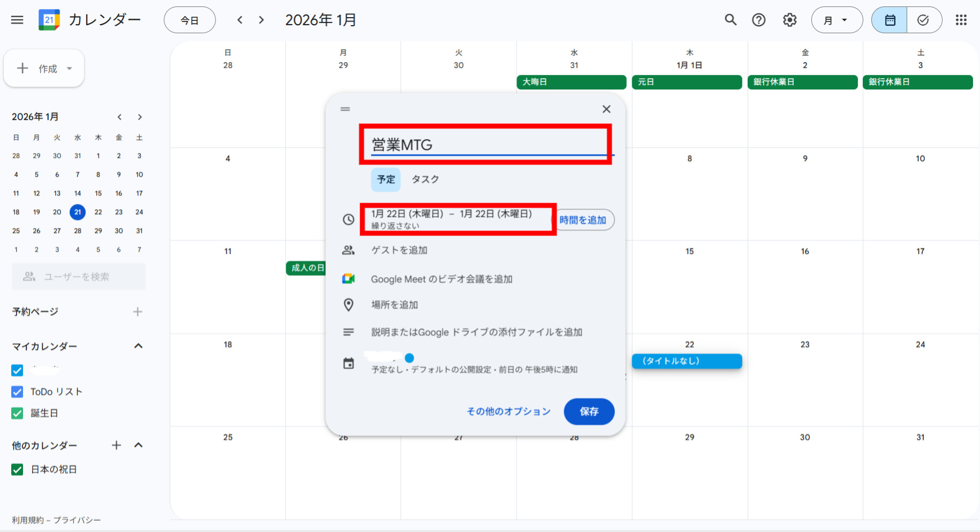Viewport: 980px width, 532px height.
Task: Click the Google Meet video conference icon
Action: click(x=348, y=278)
